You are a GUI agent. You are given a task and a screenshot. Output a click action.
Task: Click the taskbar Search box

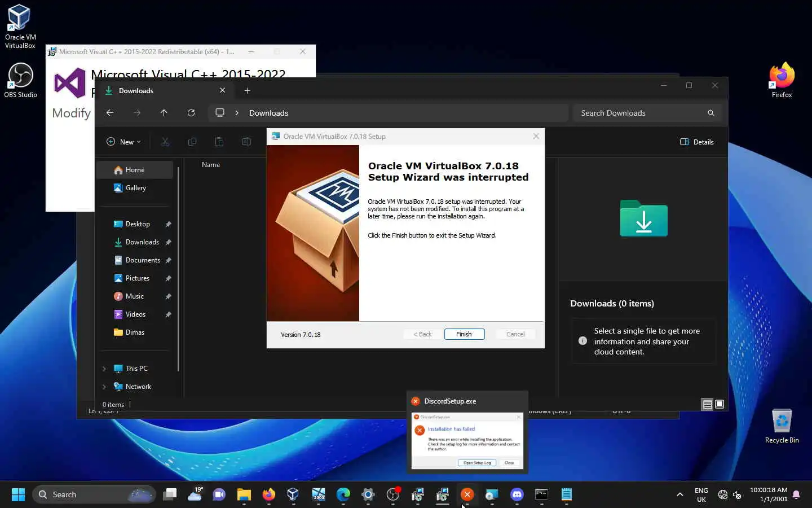[94, 494]
